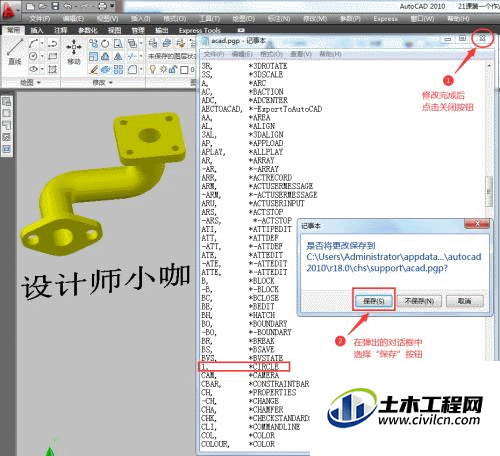Open Polyline tool dropdown arrow
Viewport: 500px width, 456px height.
(42, 44)
